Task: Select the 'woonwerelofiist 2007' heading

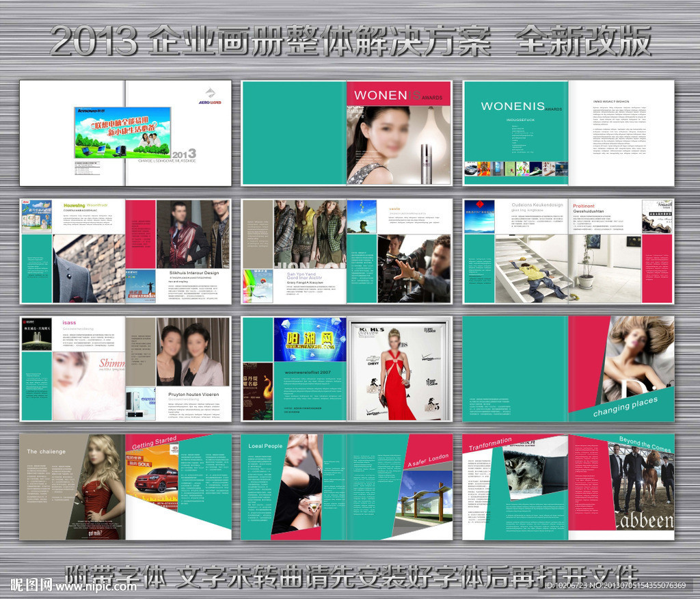Action: (x=308, y=372)
